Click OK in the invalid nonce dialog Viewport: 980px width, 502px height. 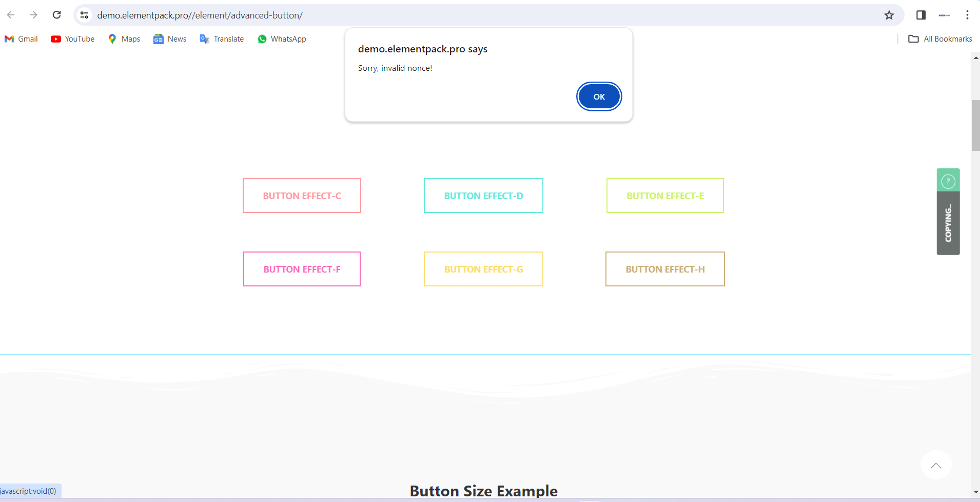(599, 96)
